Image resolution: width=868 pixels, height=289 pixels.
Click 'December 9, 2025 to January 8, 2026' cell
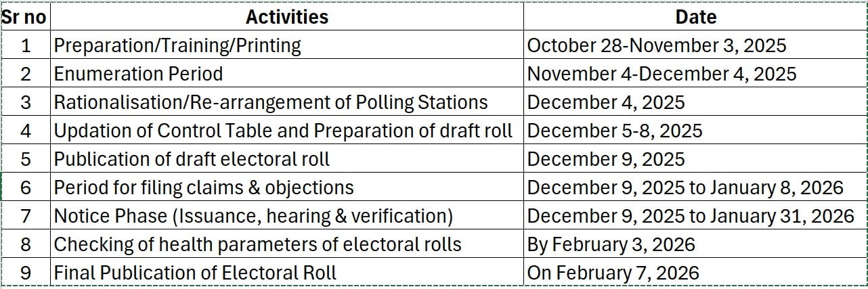click(x=685, y=187)
